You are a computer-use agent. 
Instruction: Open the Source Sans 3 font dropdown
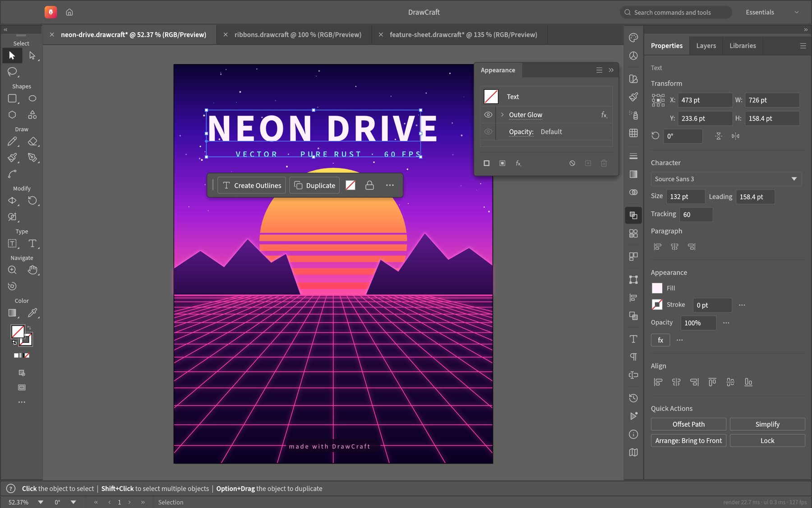coord(726,179)
